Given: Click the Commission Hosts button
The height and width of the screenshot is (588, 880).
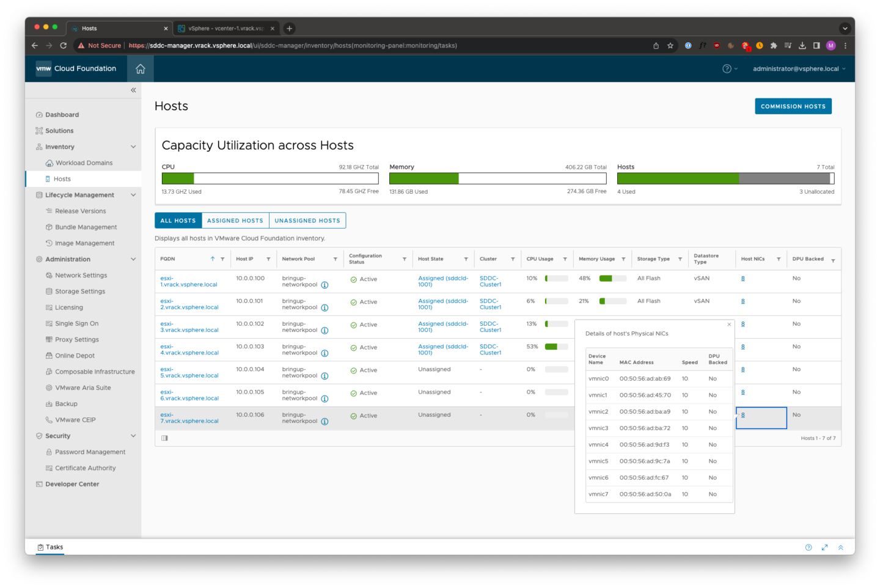Looking at the screenshot, I should [x=793, y=106].
